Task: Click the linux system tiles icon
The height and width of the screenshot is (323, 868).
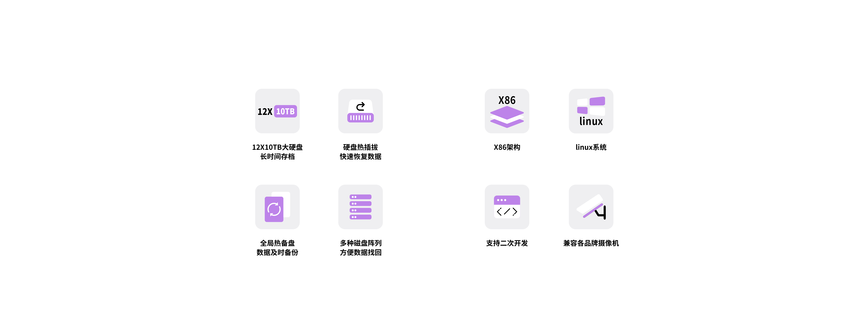Action: [591, 111]
